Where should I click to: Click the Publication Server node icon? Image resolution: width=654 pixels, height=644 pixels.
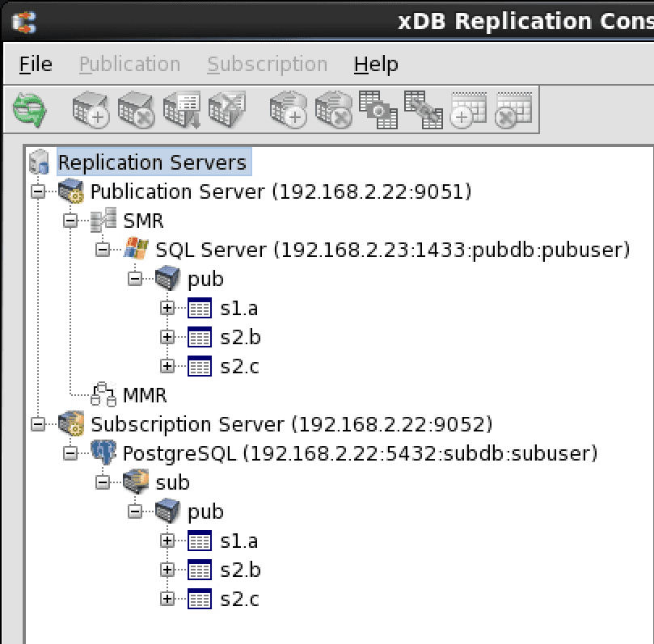70,192
